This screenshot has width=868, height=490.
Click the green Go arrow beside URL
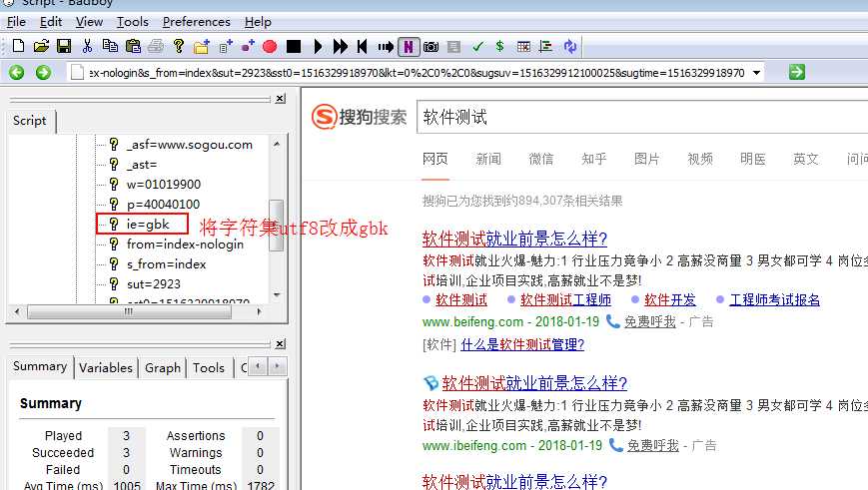pos(797,72)
